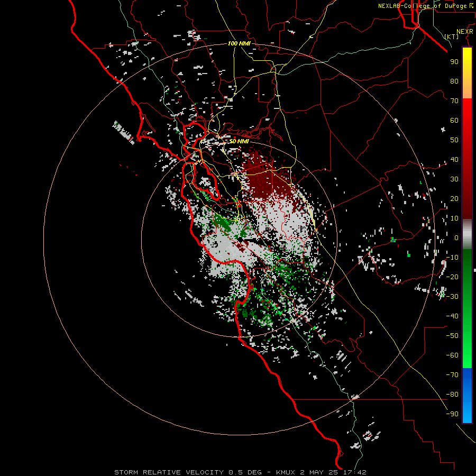Click the -90 value on velocity scale
The height and width of the screenshot is (476, 476).
tap(452, 414)
